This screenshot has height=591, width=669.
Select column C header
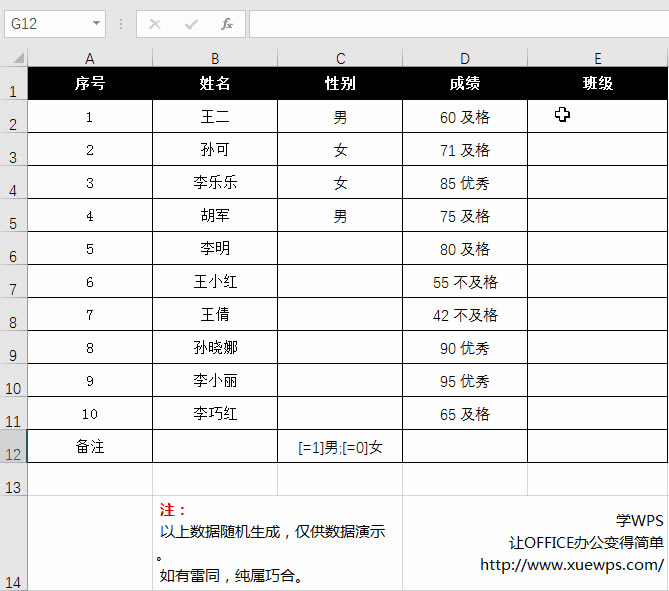click(x=340, y=58)
